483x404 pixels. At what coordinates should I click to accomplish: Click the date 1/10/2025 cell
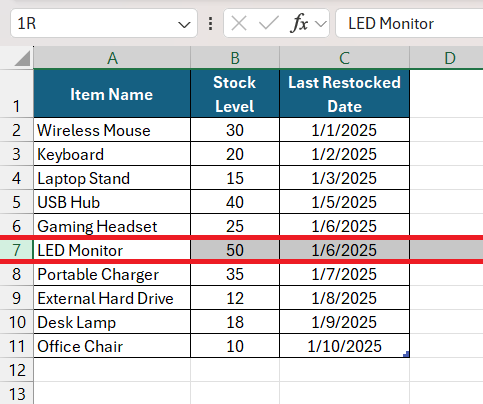click(344, 346)
